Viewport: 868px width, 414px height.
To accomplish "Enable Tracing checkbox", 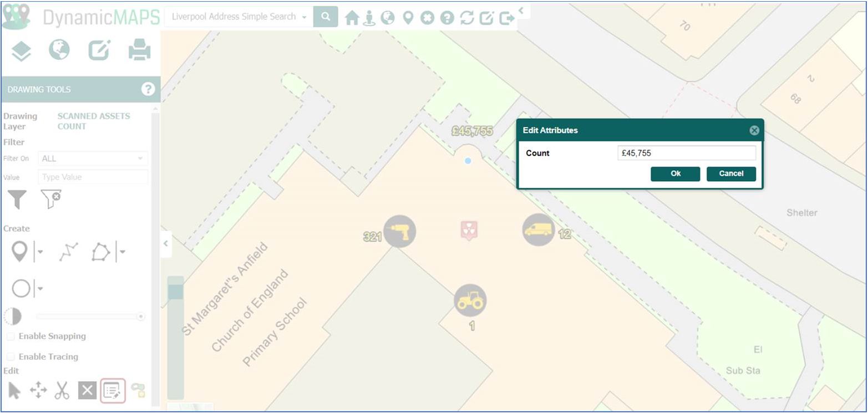I will tap(10, 357).
